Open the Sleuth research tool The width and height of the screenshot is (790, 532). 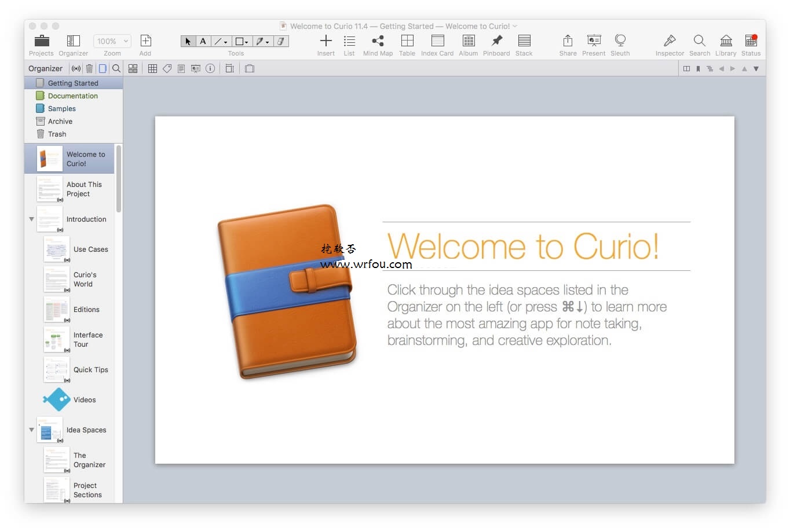[x=620, y=41]
